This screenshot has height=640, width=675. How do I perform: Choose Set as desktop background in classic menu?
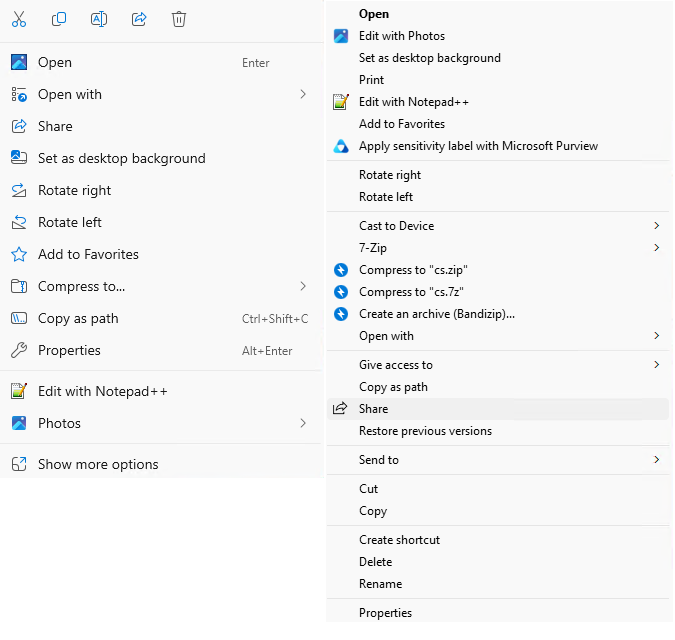point(430,58)
